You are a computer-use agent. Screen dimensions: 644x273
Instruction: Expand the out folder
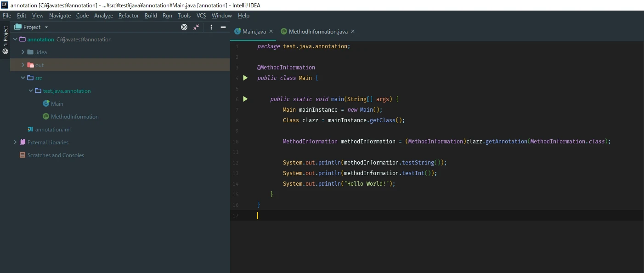click(x=23, y=65)
